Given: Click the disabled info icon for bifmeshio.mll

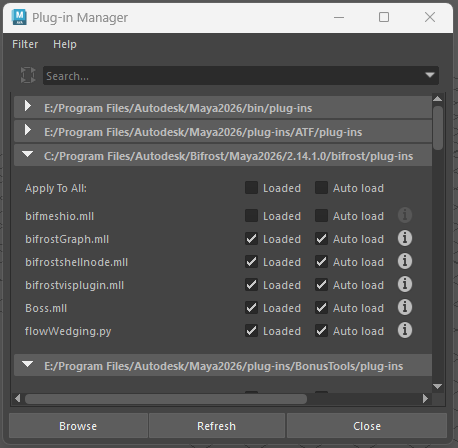Looking at the screenshot, I should pos(405,215).
